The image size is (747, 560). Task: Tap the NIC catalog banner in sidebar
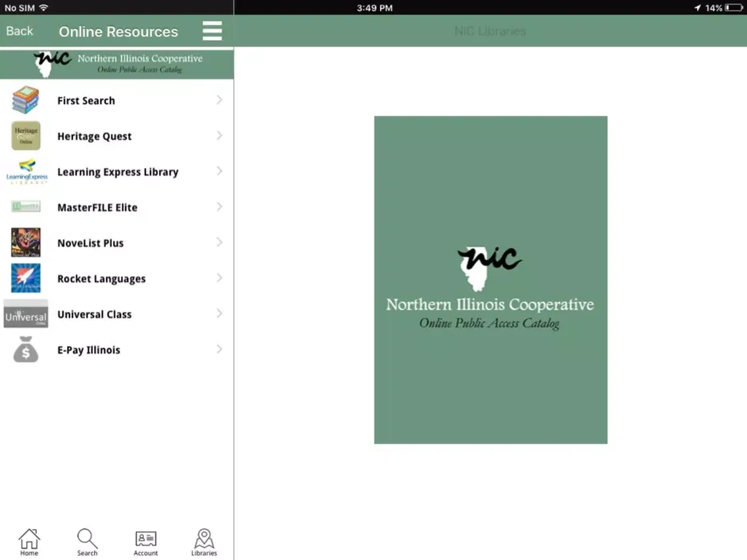point(117,64)
